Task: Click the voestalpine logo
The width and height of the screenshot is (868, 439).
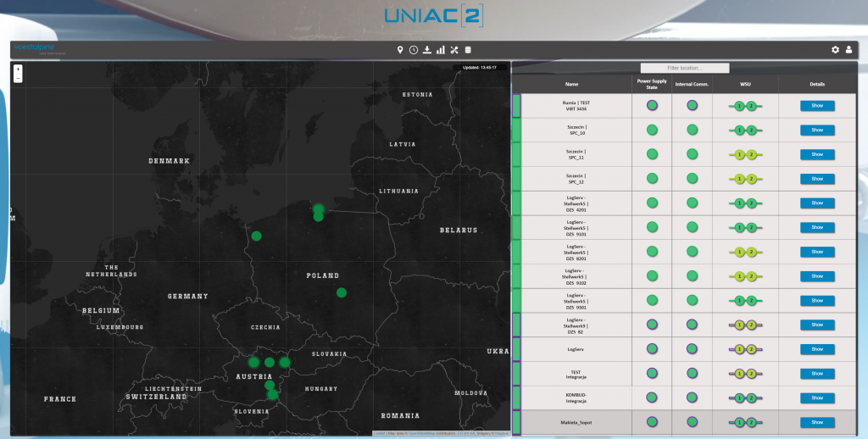Action: [x=35, y=49]
